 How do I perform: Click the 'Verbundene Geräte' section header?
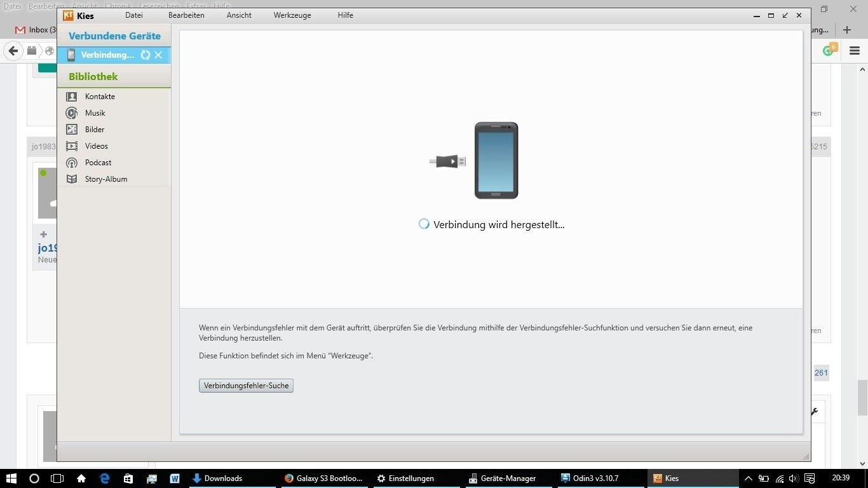coord(114,36)
